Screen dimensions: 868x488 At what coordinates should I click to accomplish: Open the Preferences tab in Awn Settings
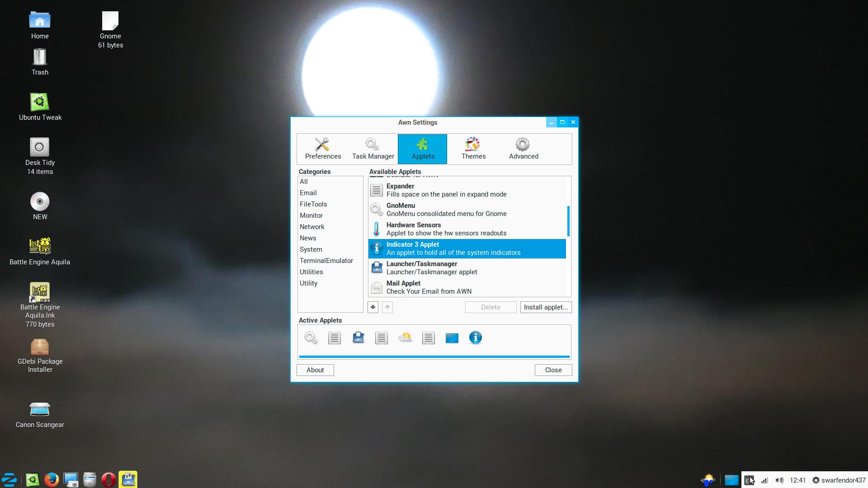coord(323,149)
